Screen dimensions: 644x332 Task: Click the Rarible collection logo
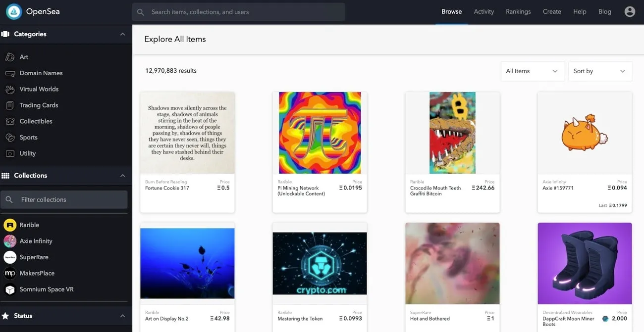(10, 225)
